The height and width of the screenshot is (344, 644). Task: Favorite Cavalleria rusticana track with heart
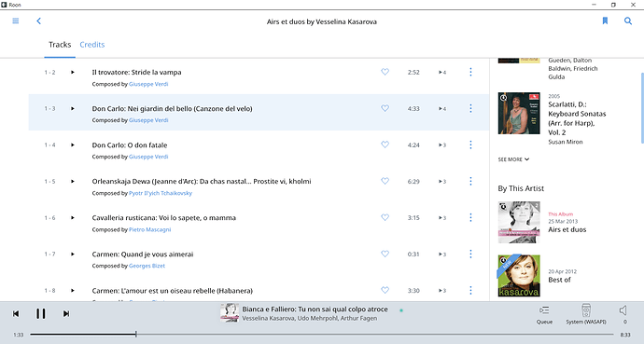tap(385, 217)
